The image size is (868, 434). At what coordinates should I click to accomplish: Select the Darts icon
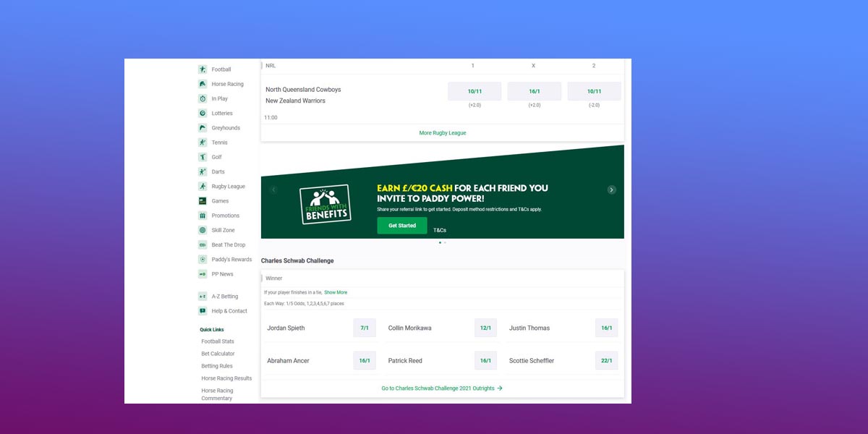[x=203, y=171]
